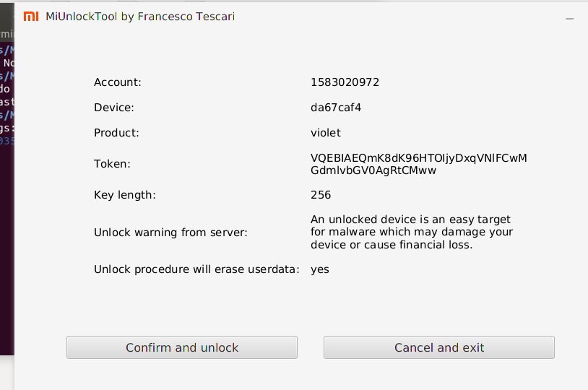This screenshot has width=588, height=390.
Task: Choose Cancel and exit
Action: click(x=439, y=347)
